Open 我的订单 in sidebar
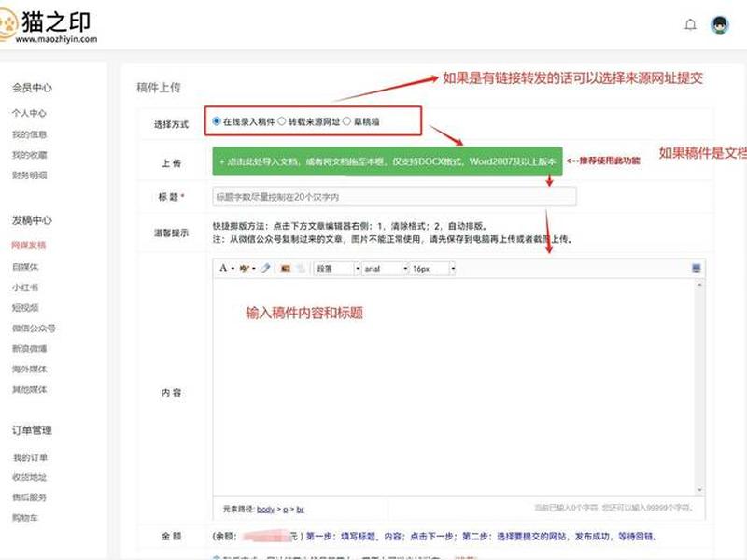Image resolution: width=747 pixels, height=560 pixels. (x=30, y=457)
